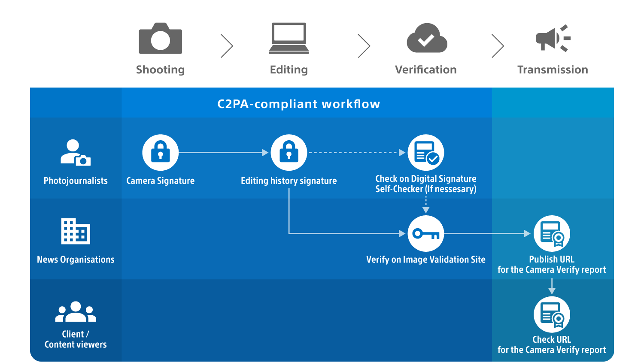Click the Verification cloud checkmark icon
The image size is (644, 362).
427,38
